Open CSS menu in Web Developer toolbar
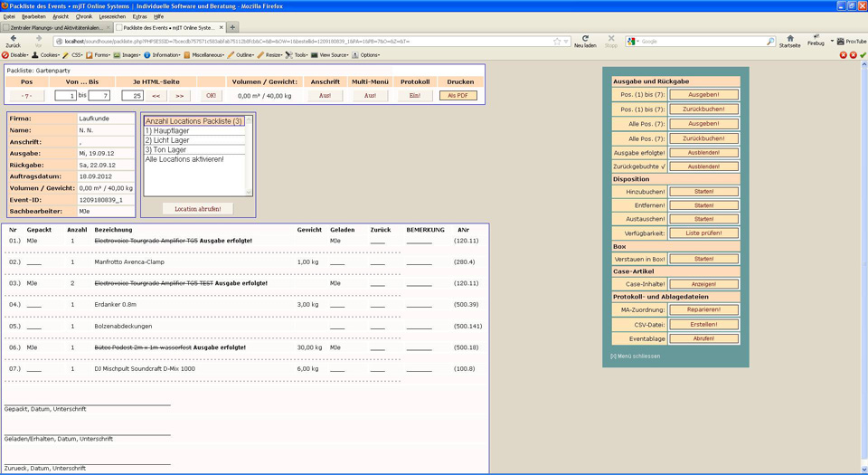 72,55
